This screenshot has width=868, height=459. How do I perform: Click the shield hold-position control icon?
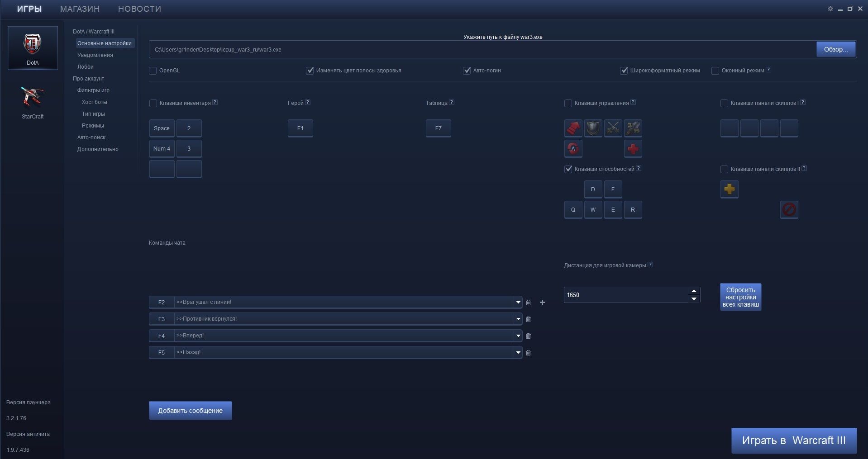coord(593,128)
